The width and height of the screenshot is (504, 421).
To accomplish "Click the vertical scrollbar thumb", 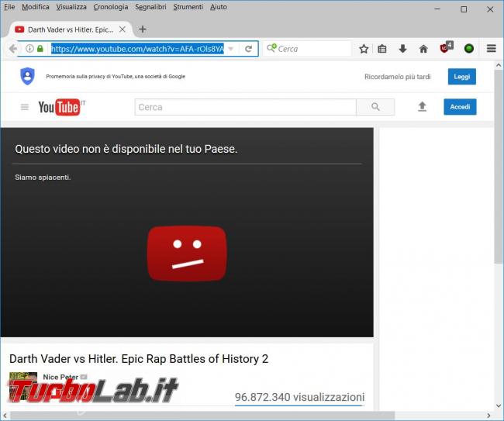I will tap(499, 167).
